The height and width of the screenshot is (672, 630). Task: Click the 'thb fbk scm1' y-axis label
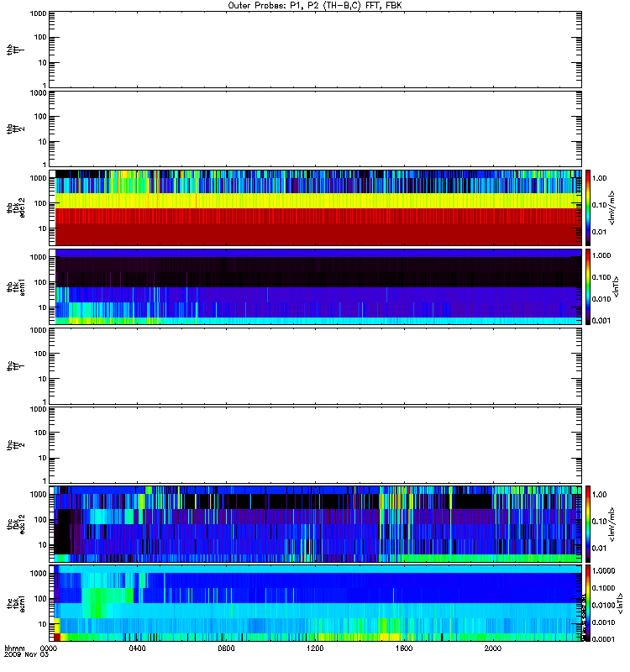[x=15, y=286]
